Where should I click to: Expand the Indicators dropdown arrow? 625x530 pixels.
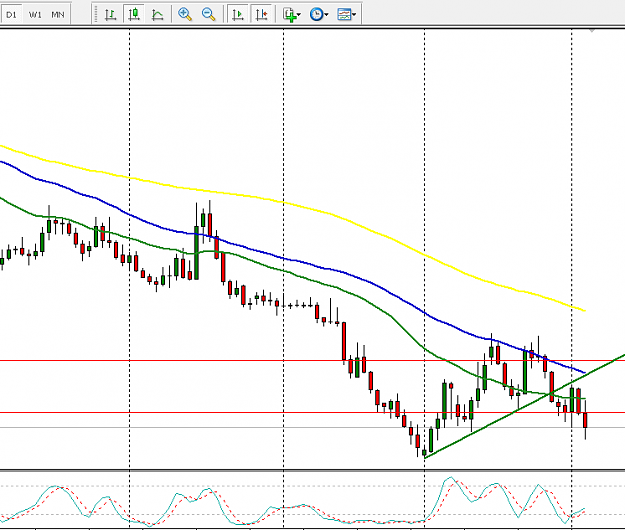[x=299, y=15]
